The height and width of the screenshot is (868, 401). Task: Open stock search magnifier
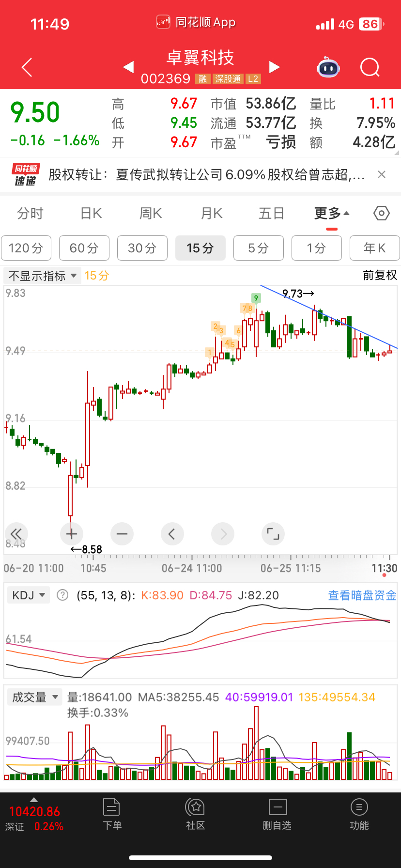click(370, 67)
